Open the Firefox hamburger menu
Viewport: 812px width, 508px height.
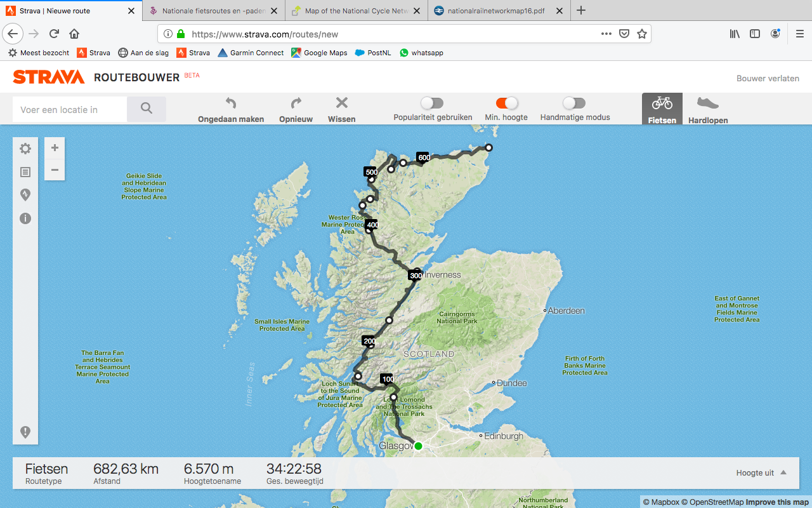799,34
